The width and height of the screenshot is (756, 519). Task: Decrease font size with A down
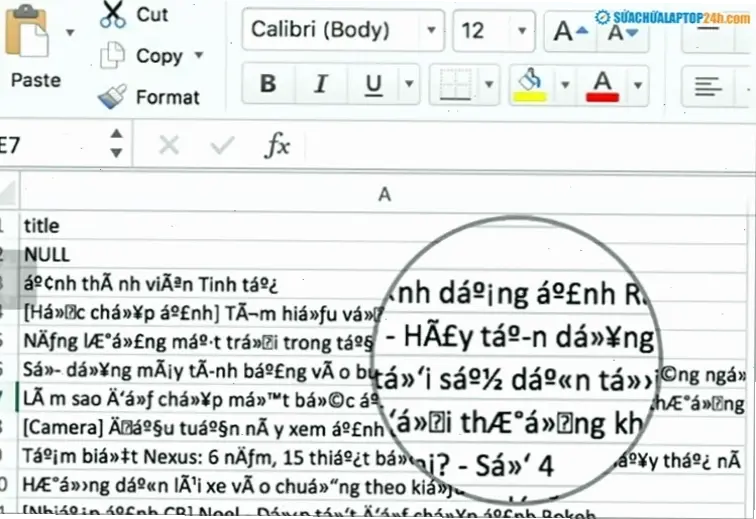[623, 33]
